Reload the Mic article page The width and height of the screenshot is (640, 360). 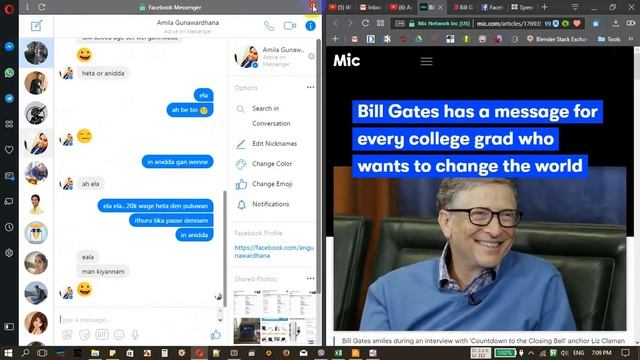[x=365, y=23]
